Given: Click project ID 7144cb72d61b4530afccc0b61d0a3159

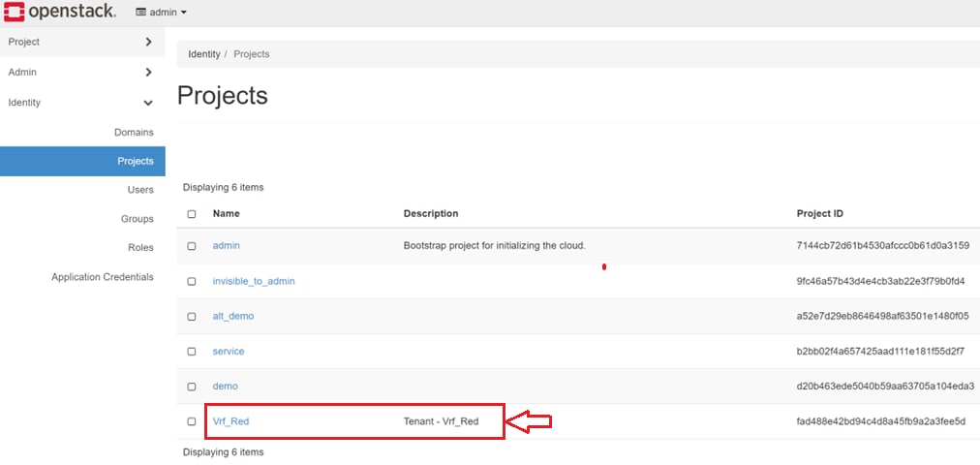Looking at the screenshot, I should tap(883, 246).
